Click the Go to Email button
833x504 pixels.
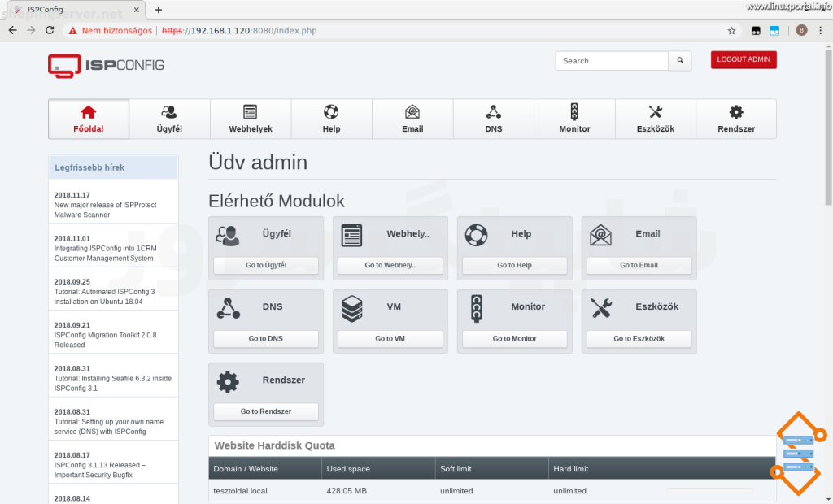click(639, 265)
